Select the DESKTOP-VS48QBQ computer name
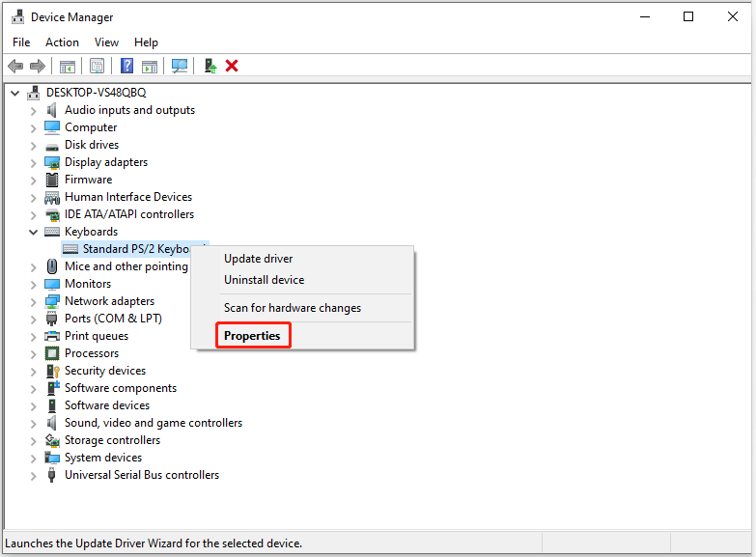The height and width of the screenshot is (557, 756). coord(96,93)
